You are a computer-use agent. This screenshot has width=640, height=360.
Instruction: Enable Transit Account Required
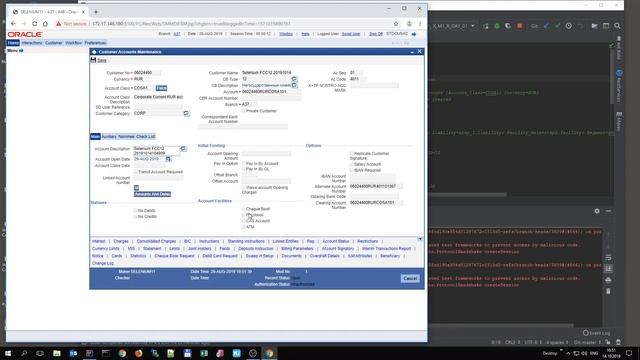[x=136, y=172]
